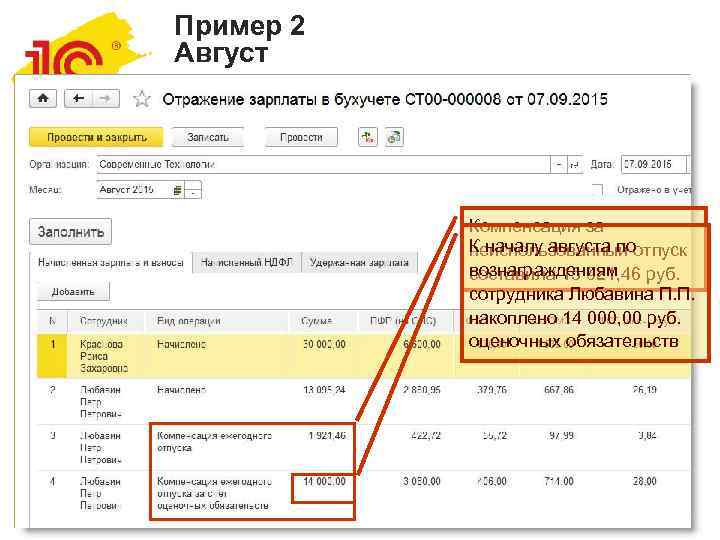Image resolution: width=720 pixels, height=540 pixels.
Task: Add document to favorites with star
Action: [x=141, y=99]
